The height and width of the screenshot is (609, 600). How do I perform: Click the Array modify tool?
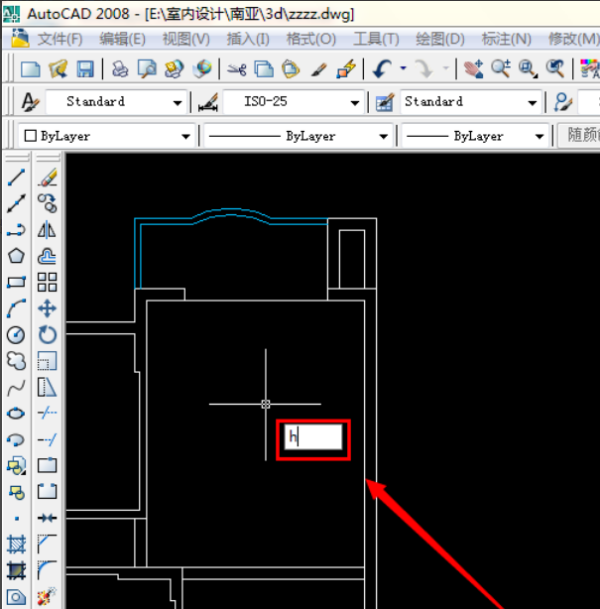click(47, 283)
